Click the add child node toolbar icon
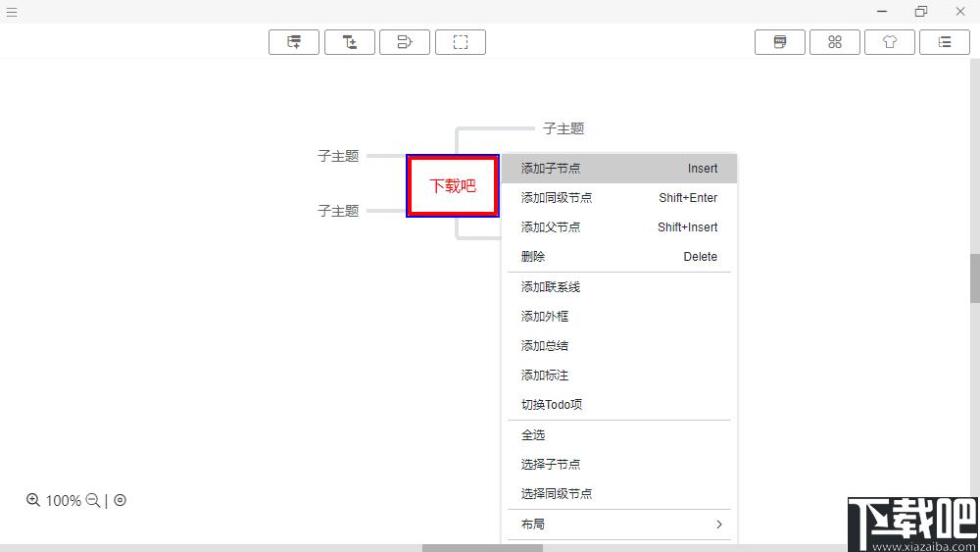The height and width of the screenshot is (552, 980). coord(350,42)
